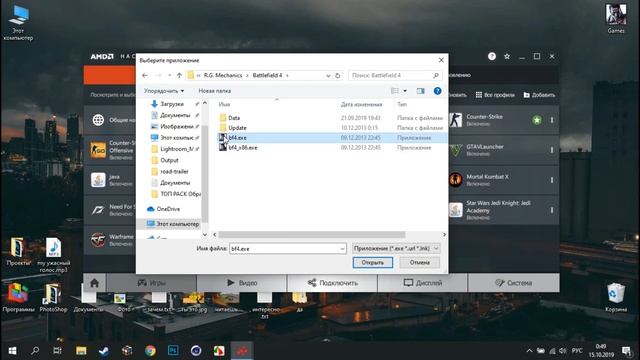Image resolution: width=640 pixels, height=360 pixels.
Task: Click Открыть button
Action: (x=373, y=262)
